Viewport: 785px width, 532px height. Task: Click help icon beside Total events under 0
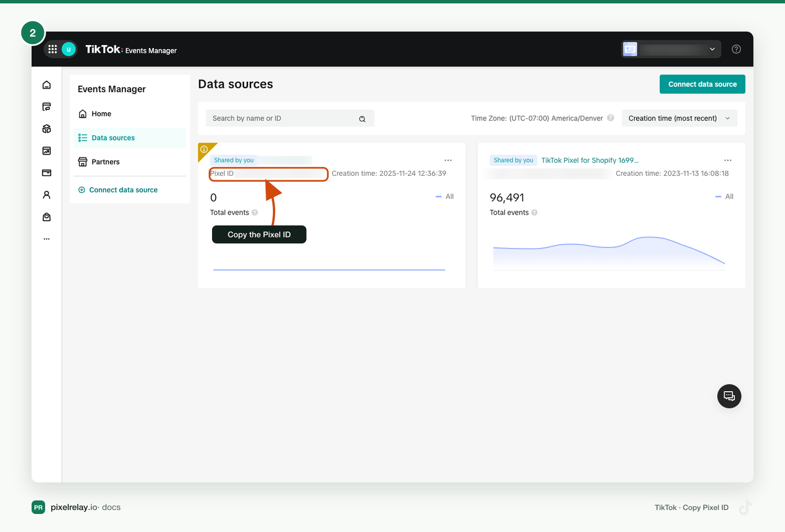click(x=255, y=212)
